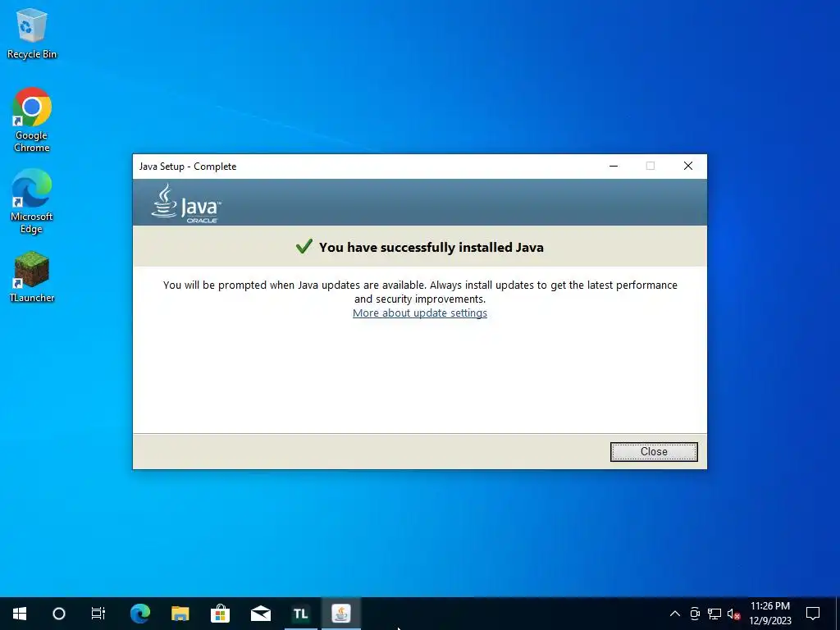Image resolution: width=840 pixels, height=630 pixels.
Task: Show hidden system tray icons
Action: (x=675, y=614)
